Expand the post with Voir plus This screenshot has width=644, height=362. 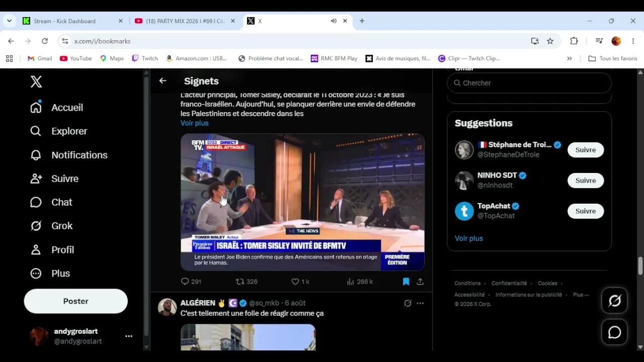coord(194,123)
